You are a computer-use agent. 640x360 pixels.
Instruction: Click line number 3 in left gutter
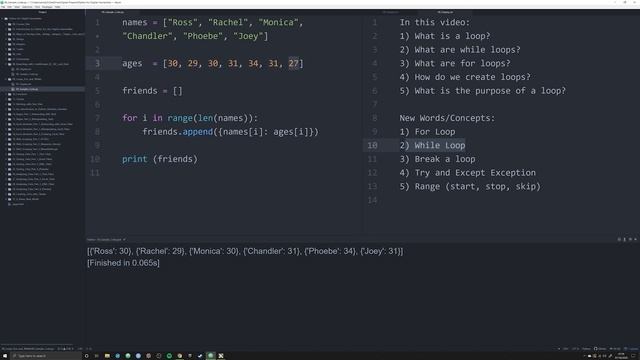pyautogui.click(x=97, y=63)
